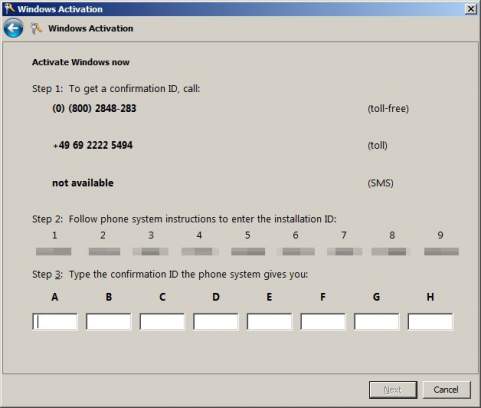Click the title bar keys icon
The width and height of the screenshot is (481, 408).
[x=9, y=8]
